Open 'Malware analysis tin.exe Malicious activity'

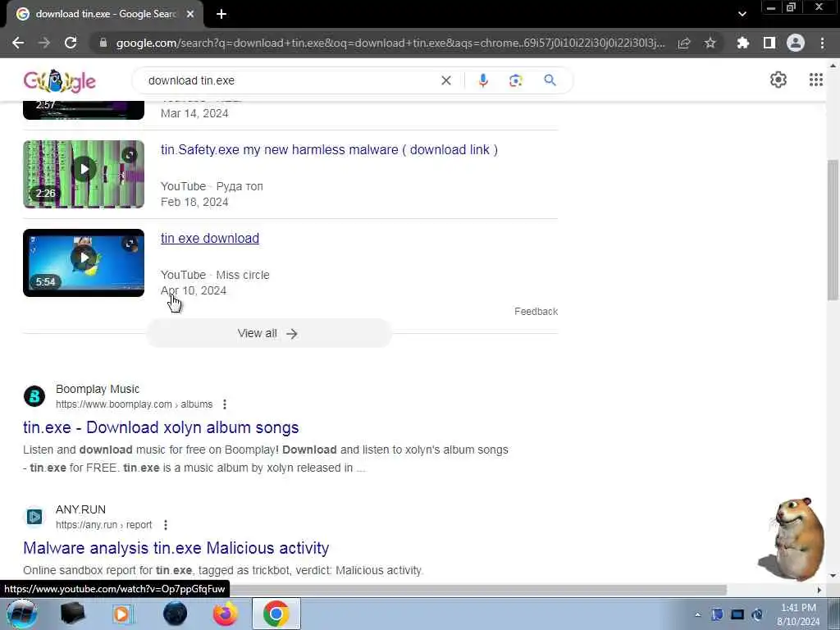click(176, 548)
